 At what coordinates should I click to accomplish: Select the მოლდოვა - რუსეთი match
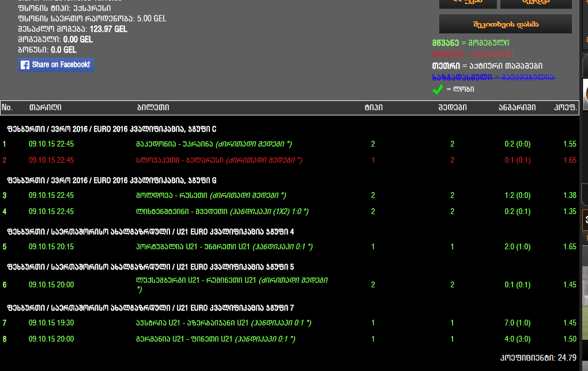(x=289, y=195)
